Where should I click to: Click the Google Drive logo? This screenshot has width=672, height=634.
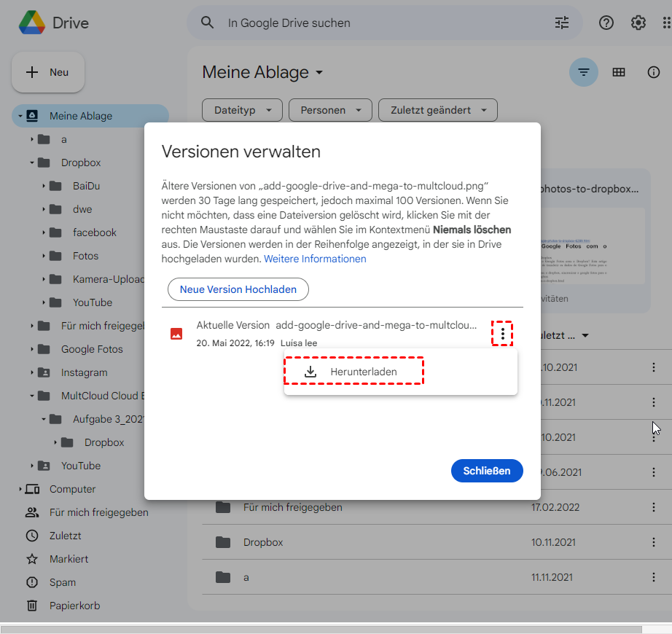(x=32, y=23)
